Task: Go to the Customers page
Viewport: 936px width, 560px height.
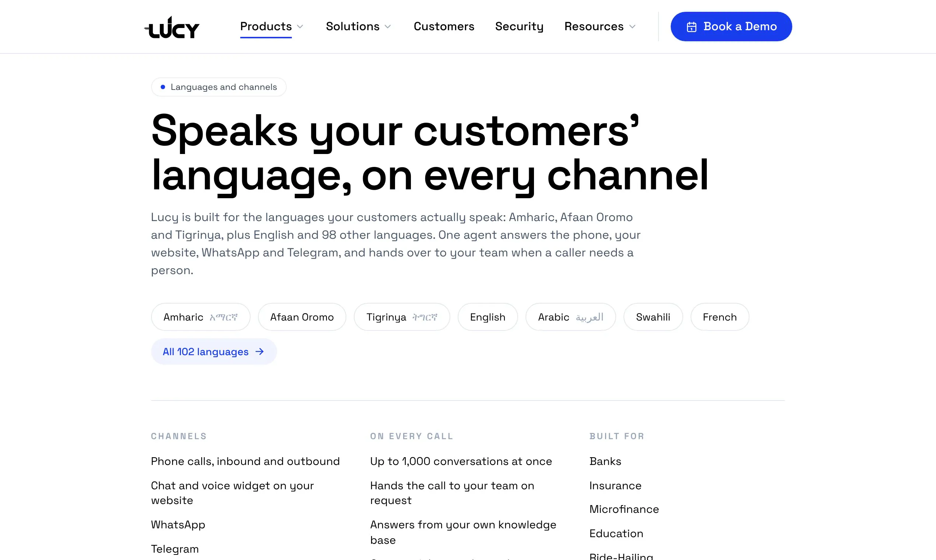Action: coord(444,27)
